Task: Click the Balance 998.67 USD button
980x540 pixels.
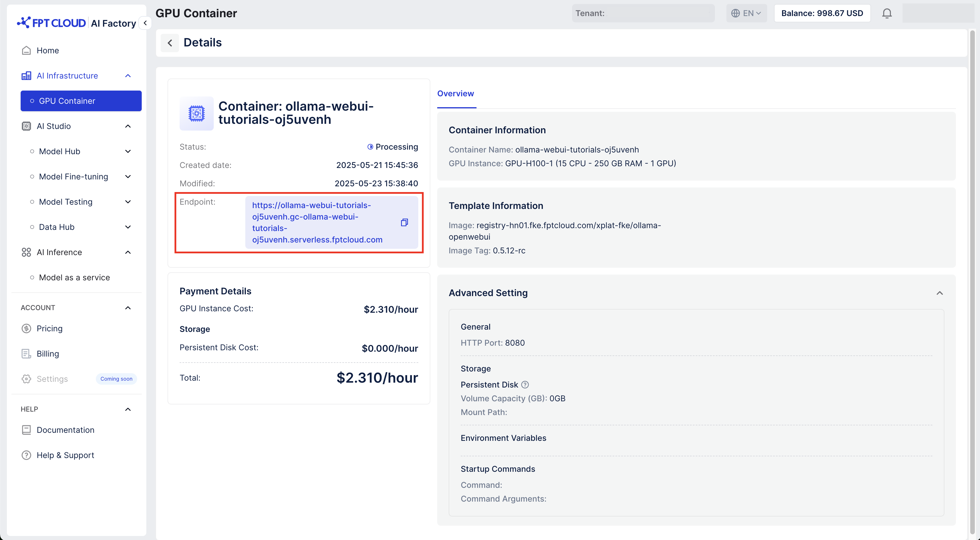Action: click(822, 13)
